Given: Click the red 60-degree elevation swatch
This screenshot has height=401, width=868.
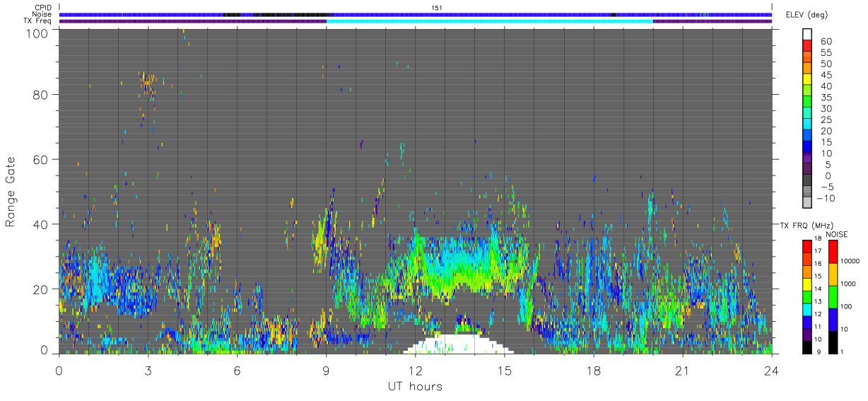Looking at the screenshot, I should 808,46.
